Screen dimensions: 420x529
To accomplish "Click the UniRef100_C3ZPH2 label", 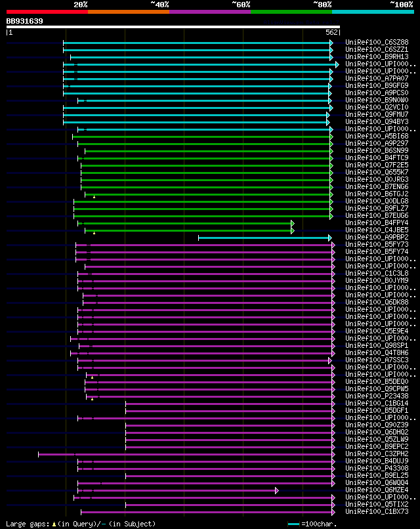I will point(377,454).
